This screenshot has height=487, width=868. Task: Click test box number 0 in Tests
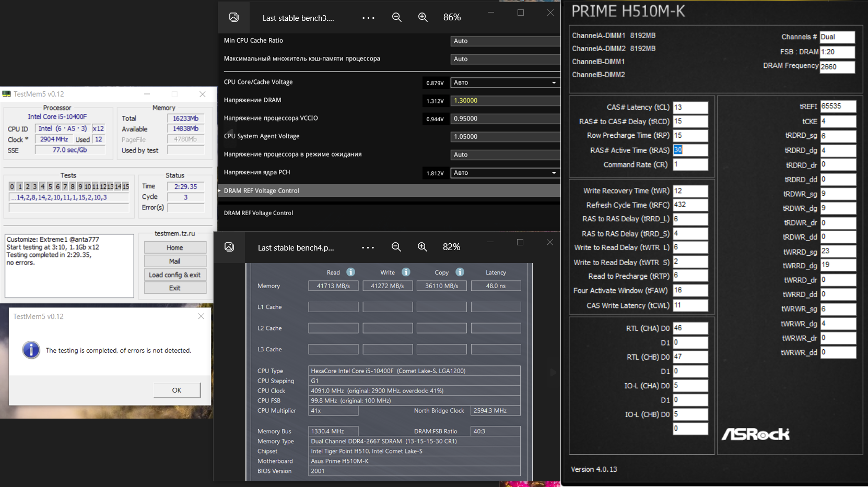click(x=12, y=186)
